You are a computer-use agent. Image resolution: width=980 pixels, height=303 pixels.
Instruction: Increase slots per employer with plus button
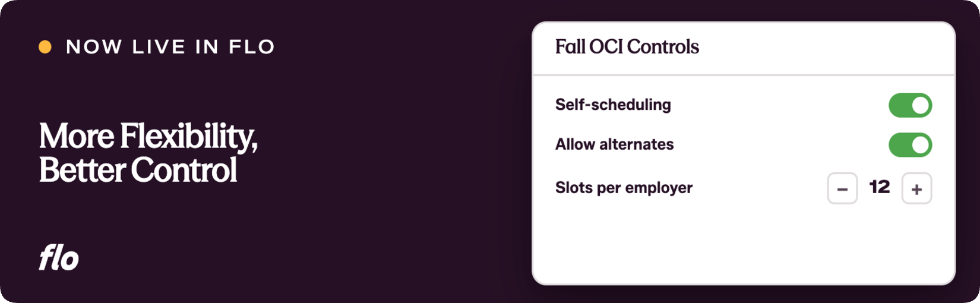[x=916, y=188]
